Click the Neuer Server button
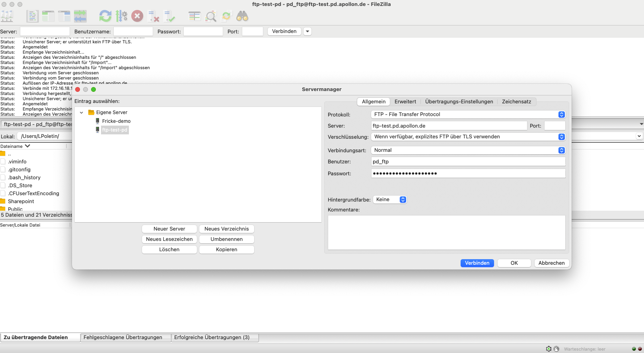The height and width of the screenshot is (353, 644). 169,229
